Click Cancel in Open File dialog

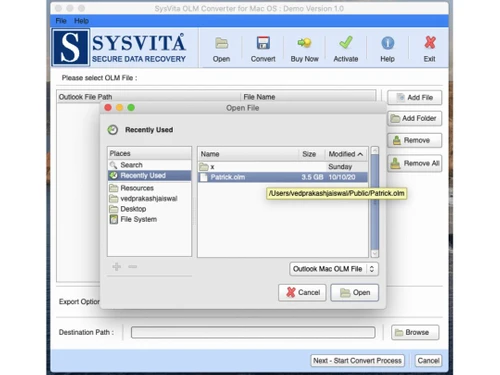(302, 293)
